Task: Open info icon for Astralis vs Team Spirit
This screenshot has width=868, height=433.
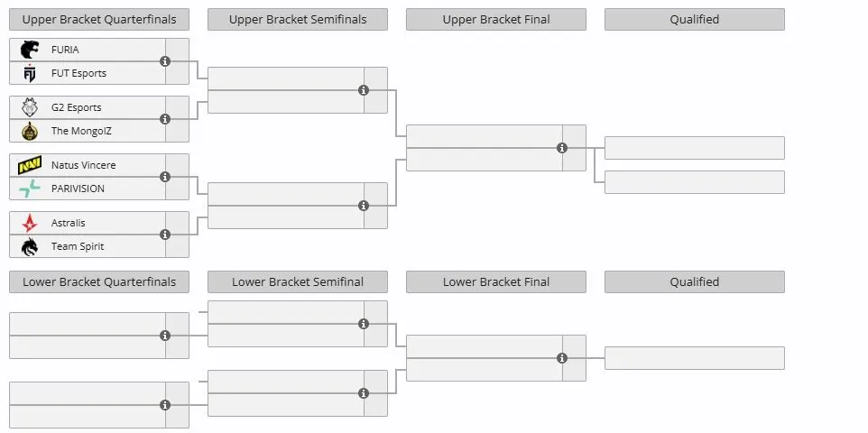Action: click(164, 235)
